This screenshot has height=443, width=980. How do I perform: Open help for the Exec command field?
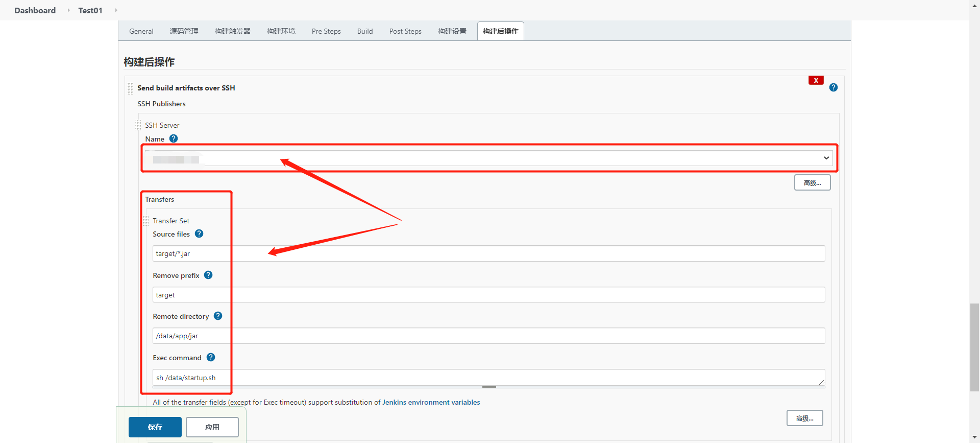pos(211,357)
